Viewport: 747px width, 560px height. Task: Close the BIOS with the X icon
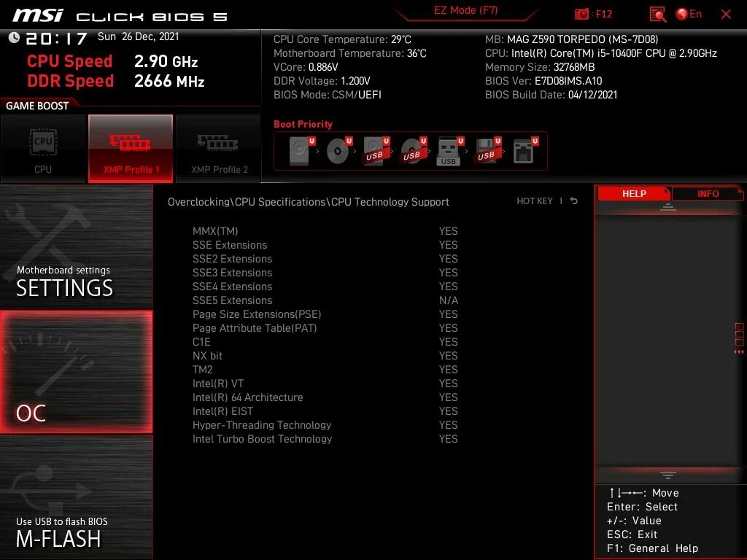coord(726,15)
